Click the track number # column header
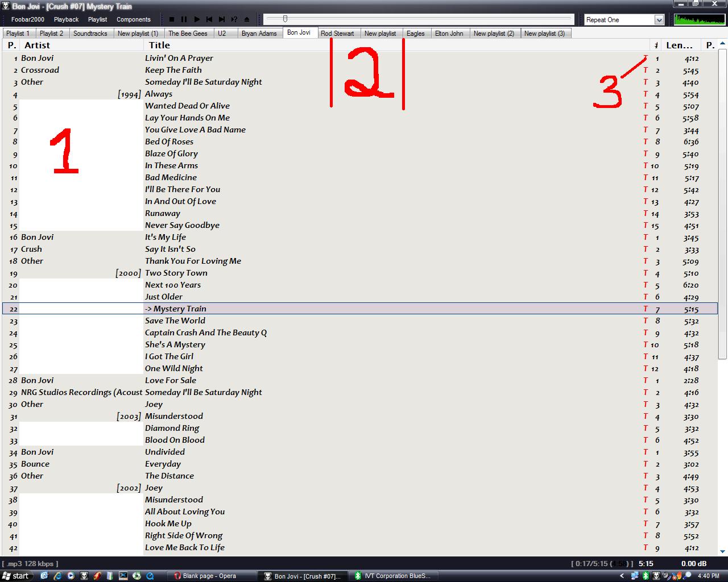Viewport: 728px width, 582px height. click(656, 45)
